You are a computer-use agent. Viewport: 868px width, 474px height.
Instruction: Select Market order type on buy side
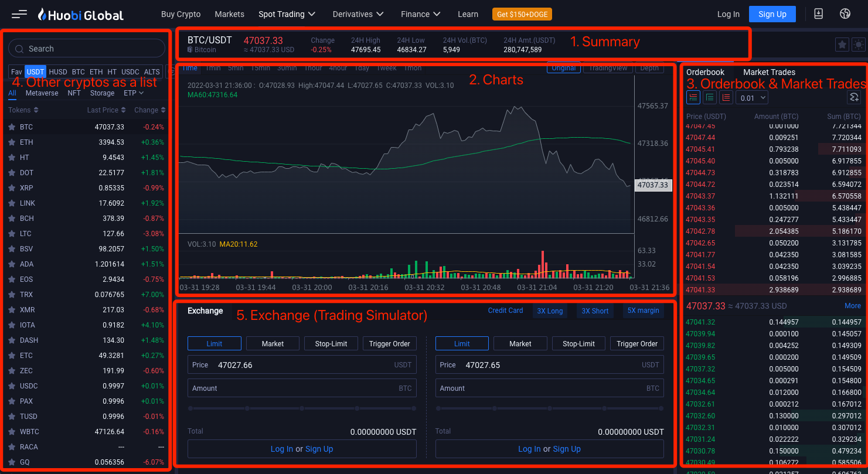click(273, 344)
